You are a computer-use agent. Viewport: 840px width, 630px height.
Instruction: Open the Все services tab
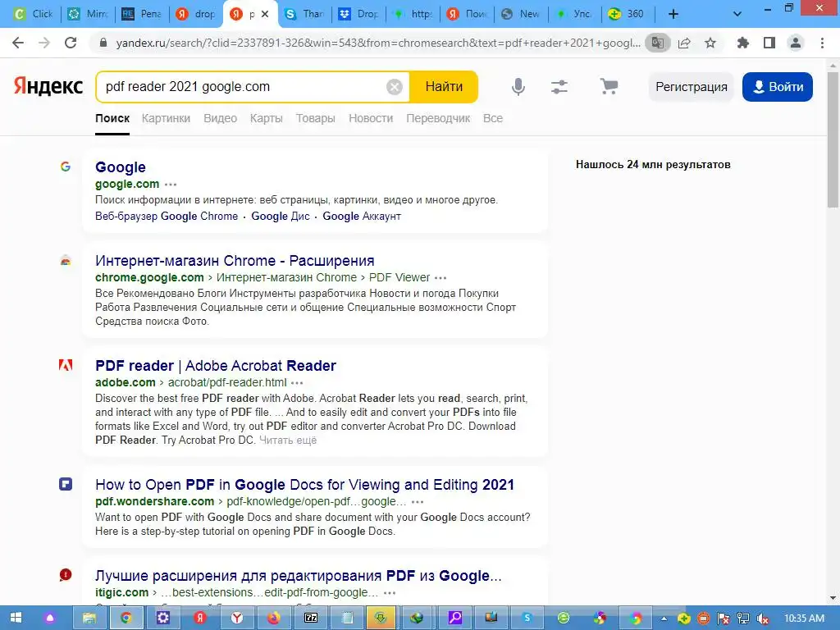click(493, 118)
